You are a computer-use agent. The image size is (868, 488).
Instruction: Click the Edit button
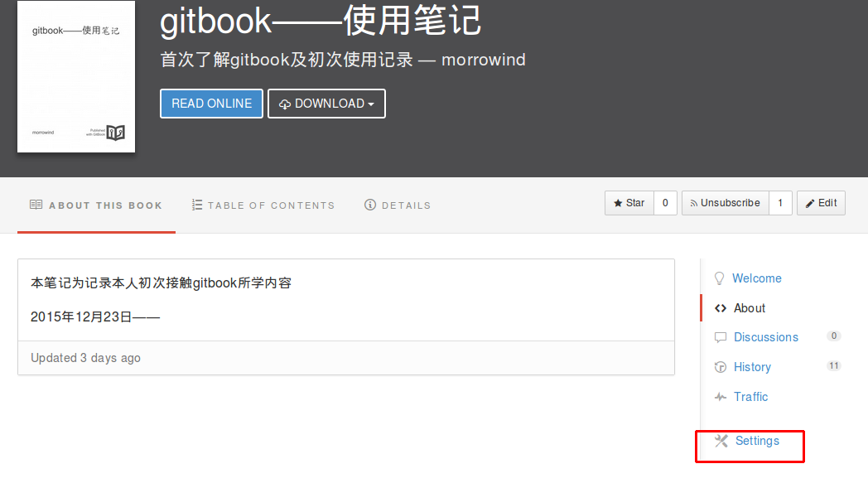[x=821, y=203]
